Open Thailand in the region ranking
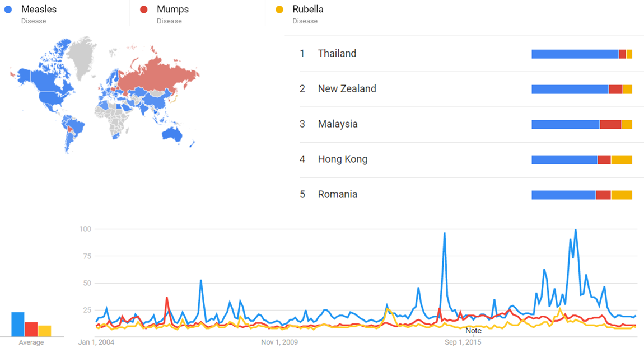This screenshot has height=348, width=644. [337, 54]
